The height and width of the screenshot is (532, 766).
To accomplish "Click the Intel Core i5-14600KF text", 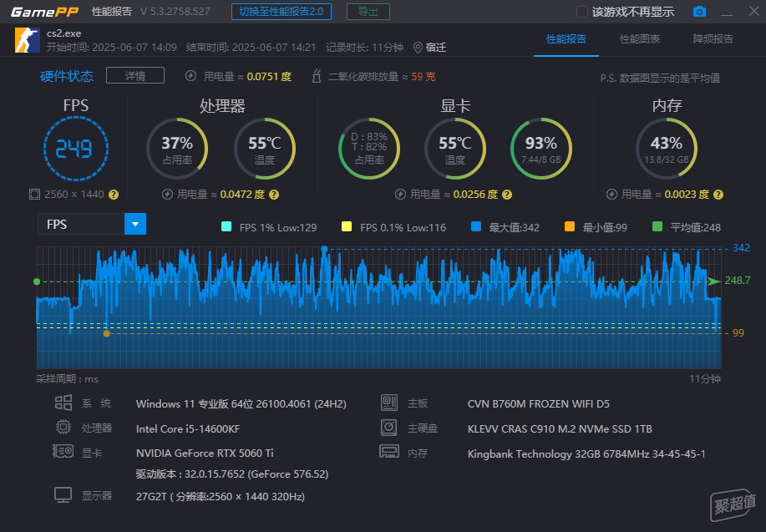I will point(188,429).
